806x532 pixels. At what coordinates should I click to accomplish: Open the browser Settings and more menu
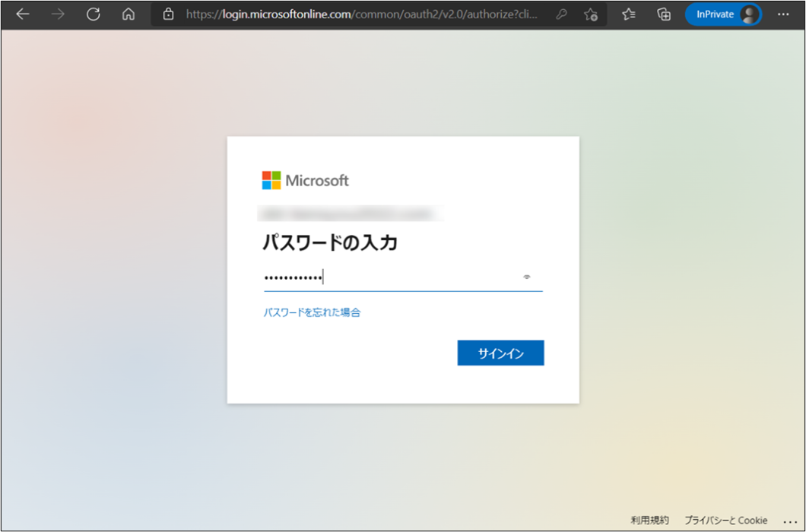pos(783,14)
